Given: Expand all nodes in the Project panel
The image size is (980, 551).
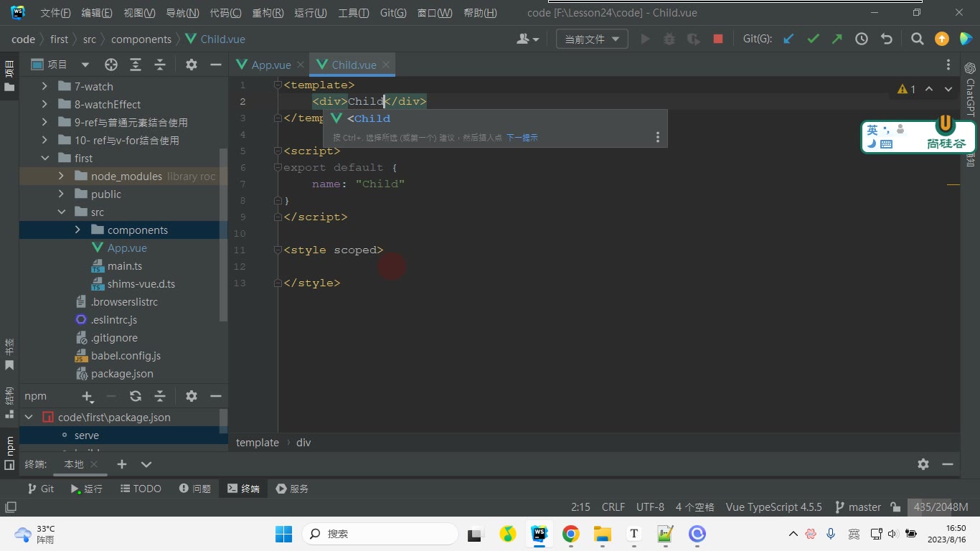Looking at the screenshot, I should pyautogui.click(x=136, y=65).
